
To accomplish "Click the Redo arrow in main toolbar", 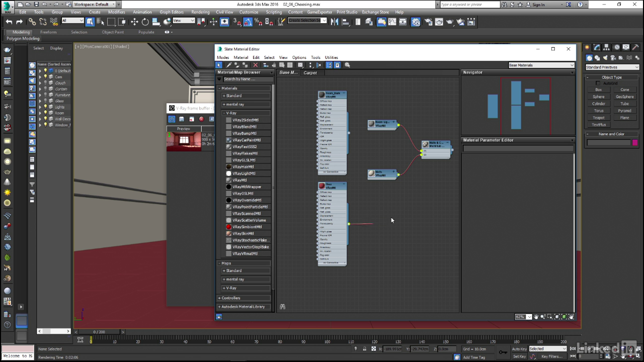I will (x=19, y=22).
